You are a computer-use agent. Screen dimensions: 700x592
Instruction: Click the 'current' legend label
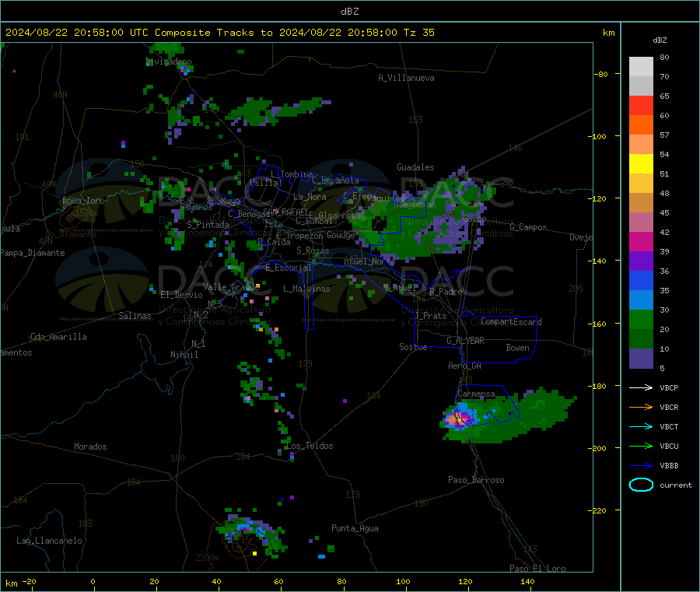676,485
